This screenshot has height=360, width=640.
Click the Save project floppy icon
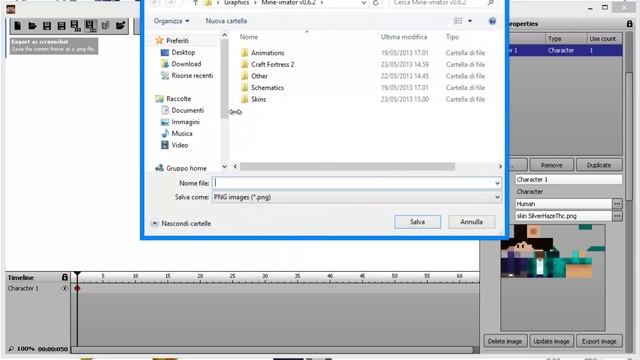coord(47,26)
